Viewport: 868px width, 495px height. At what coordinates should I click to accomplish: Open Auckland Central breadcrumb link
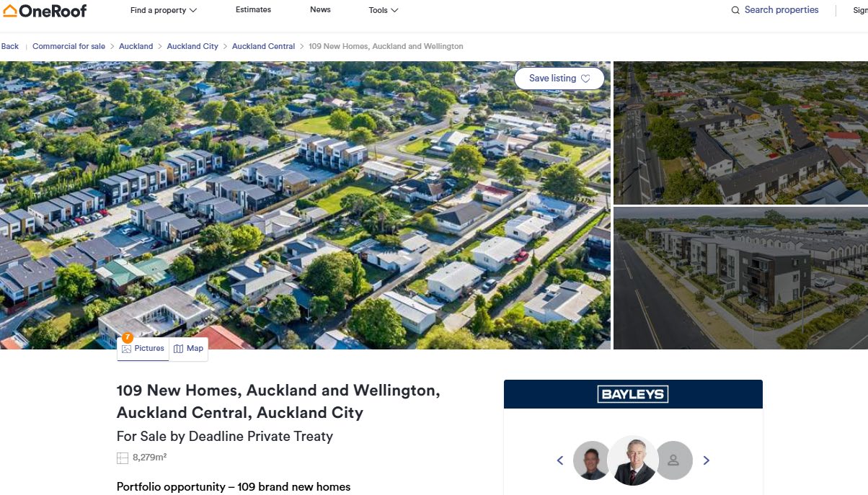(263, 46)
